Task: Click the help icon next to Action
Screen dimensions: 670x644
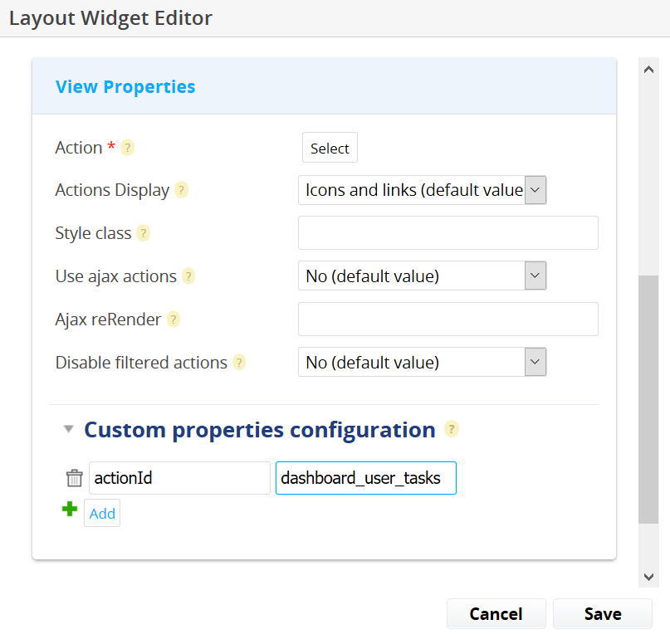Action: click(127, 148)
